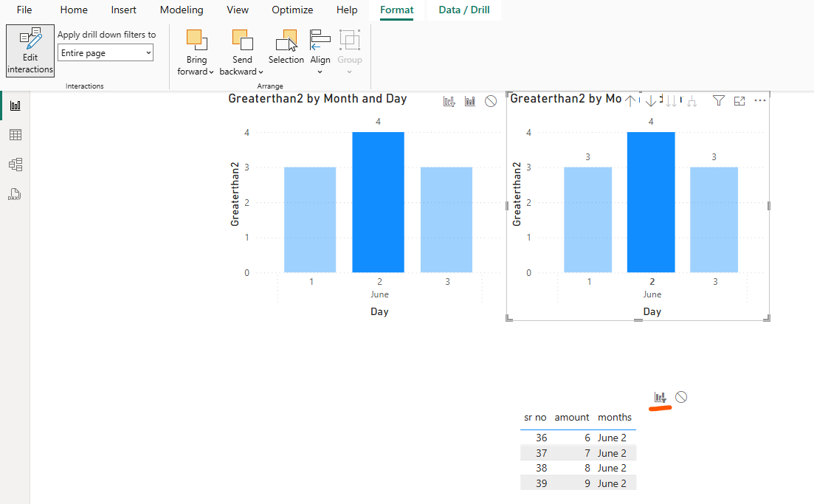
Task: Switch to the Modeling ribbon tab
Action: pyautogui.click(x=182, y=10)
